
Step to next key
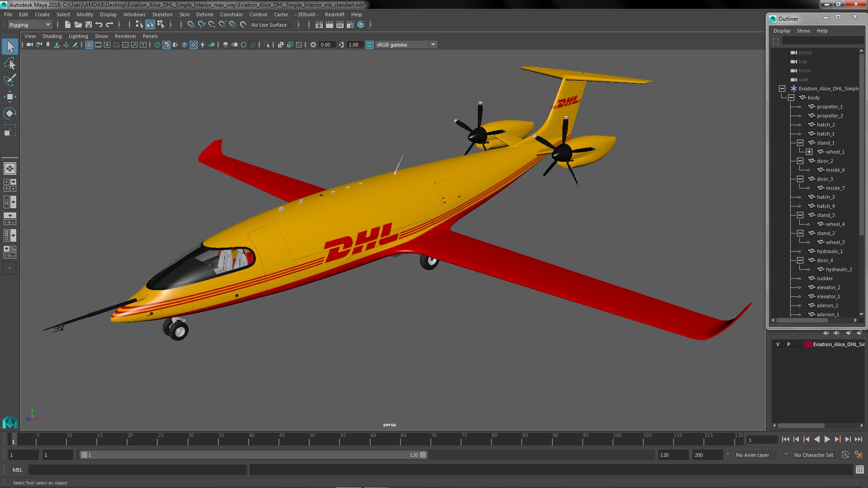tap(837, 439)
